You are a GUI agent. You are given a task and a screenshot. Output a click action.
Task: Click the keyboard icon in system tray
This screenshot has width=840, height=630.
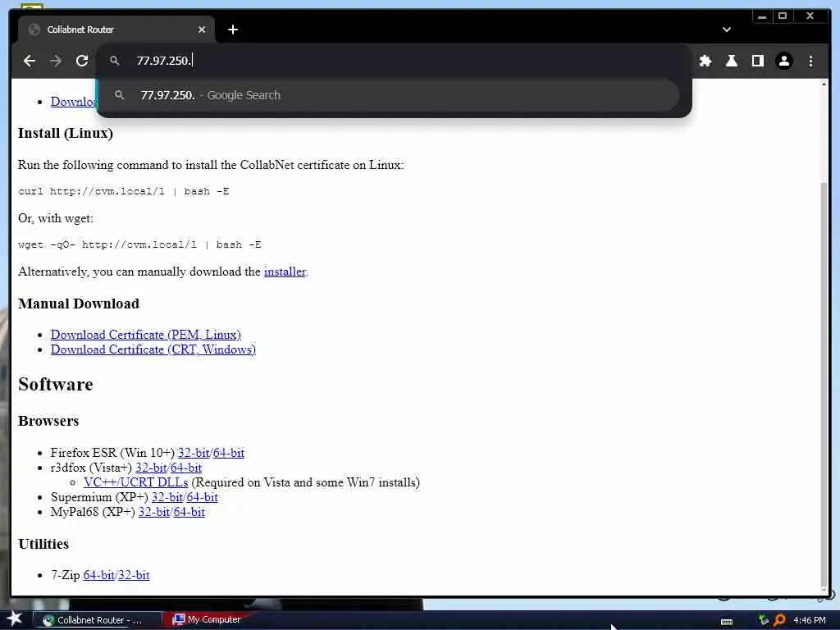point(727,622)
